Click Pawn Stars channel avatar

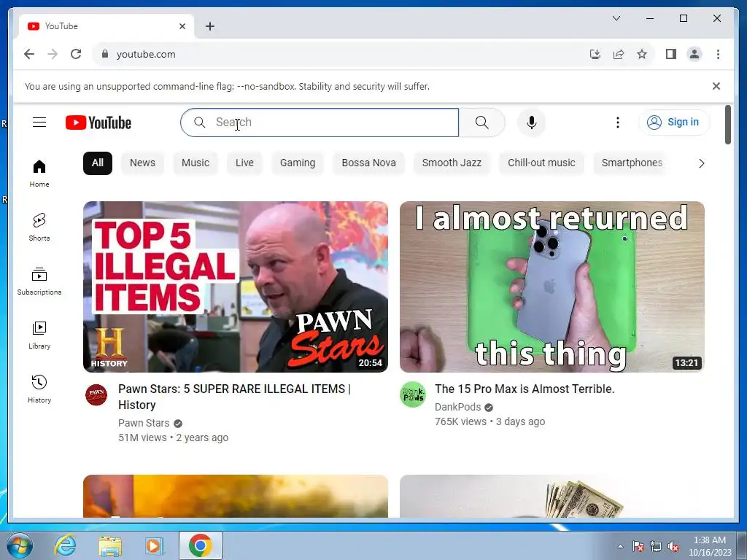pos(96,394)
